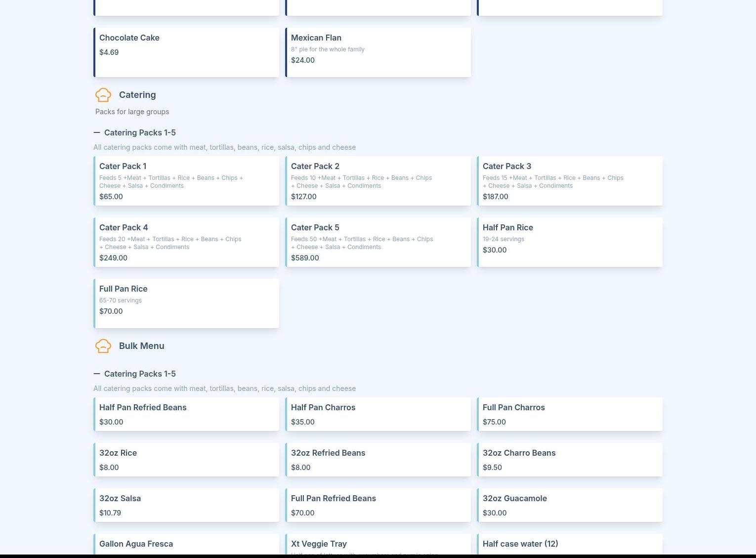Select Cater Pack 2 priced $127.00
The height and width of the screenshot is (558, 756).
pyautogui.click(x=378, y=181)
